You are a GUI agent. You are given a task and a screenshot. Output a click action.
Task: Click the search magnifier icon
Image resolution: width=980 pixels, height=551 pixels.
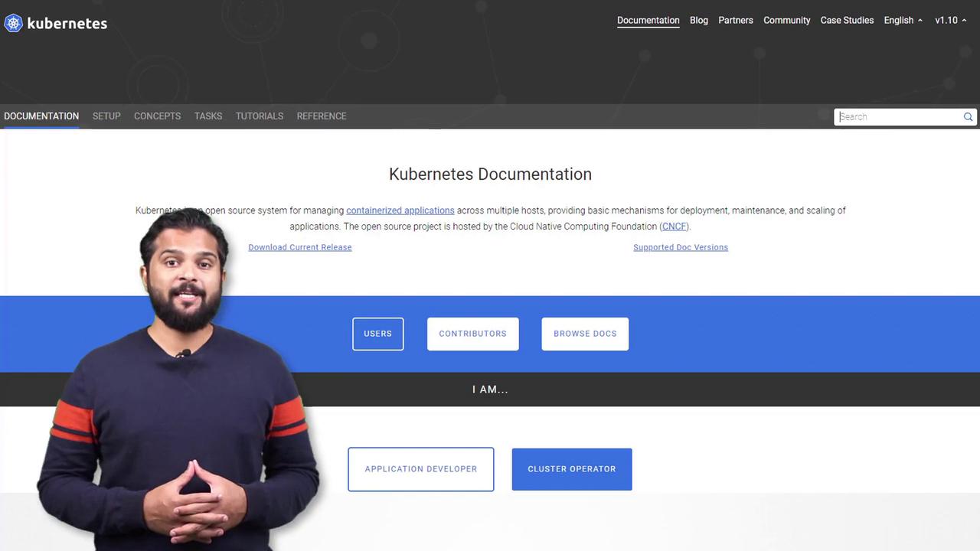pyautogui.click(x=968, y=117)
